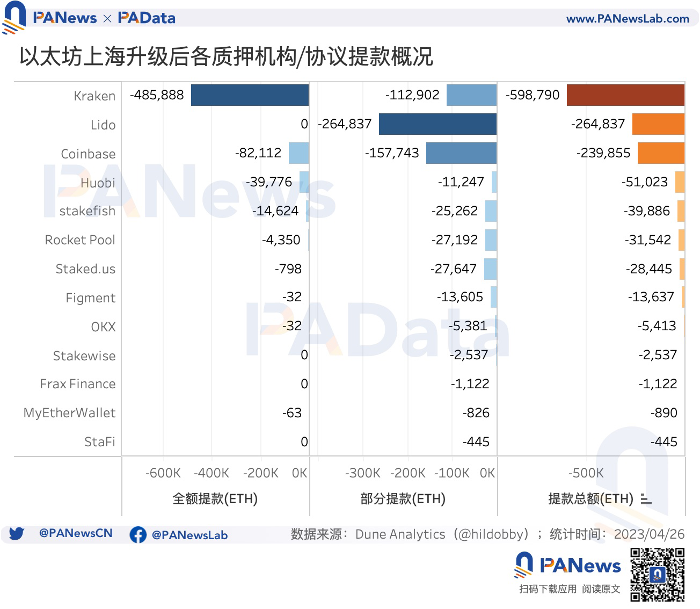Click the value -5,381

468,326
